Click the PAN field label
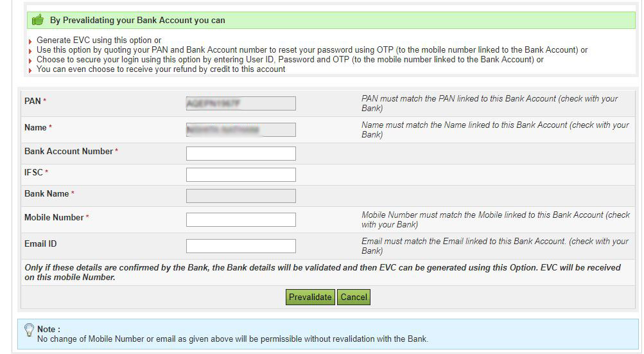 click(32, 102)
